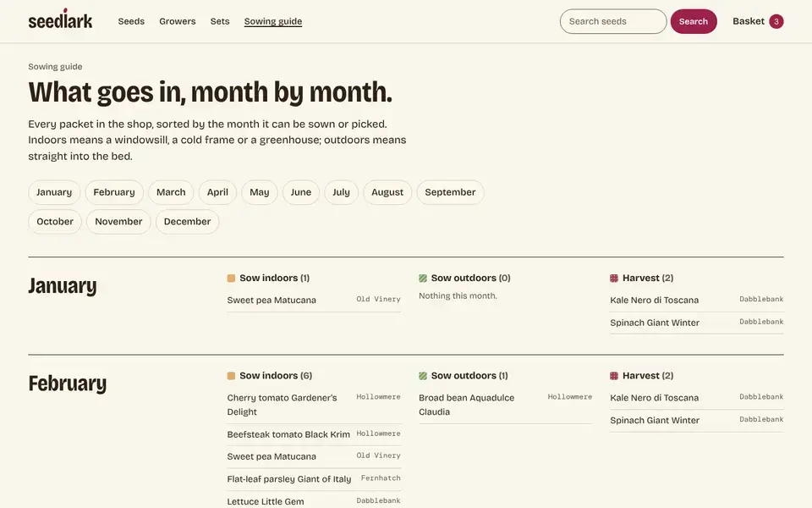Click the 'What goes in, month by month.' headline
This screenshot has height=508, width=812.
click(x=211, y=92)
